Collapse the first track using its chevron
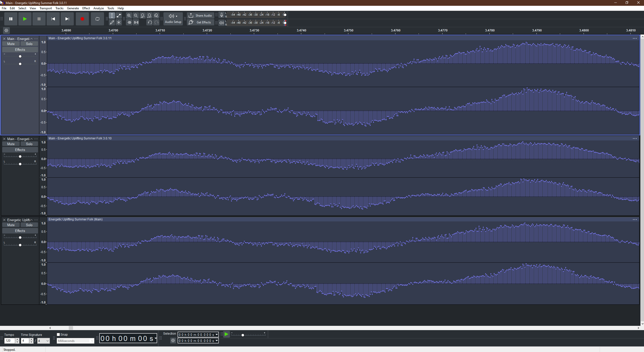The image size is (644, 352). point(31,39)
